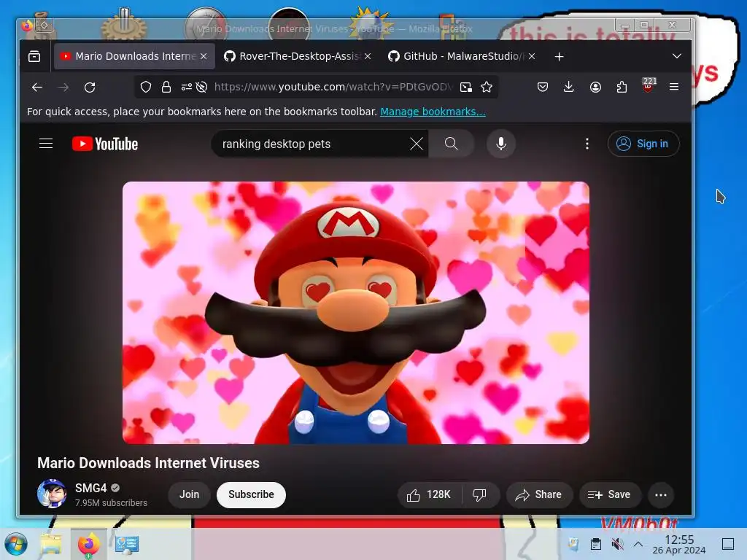Open Manage bookmarks link

pyautogui.click(x=433, y=112)
